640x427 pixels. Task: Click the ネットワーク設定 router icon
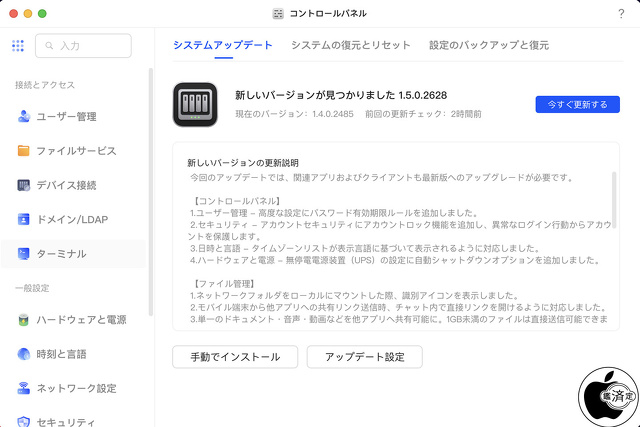(24, 388)
